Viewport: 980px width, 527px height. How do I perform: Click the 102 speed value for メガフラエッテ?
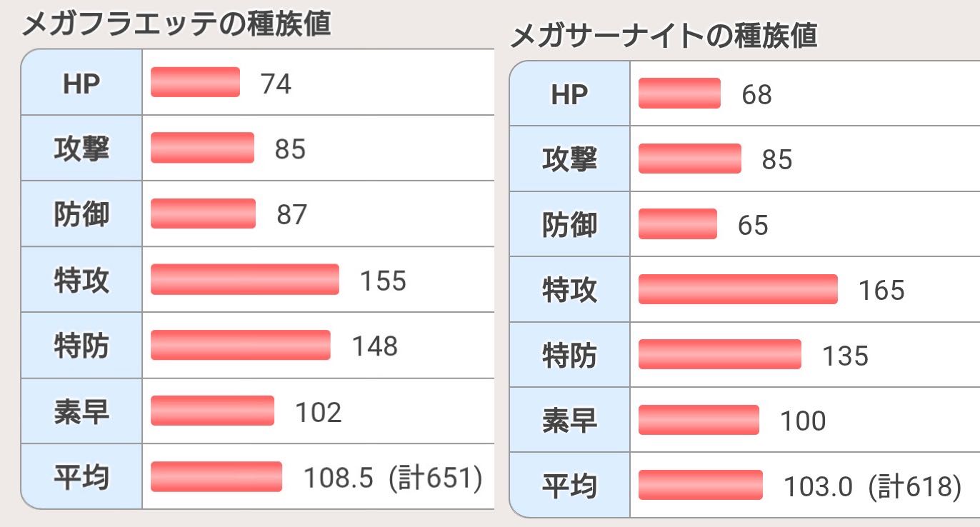[x=318, y=412]
